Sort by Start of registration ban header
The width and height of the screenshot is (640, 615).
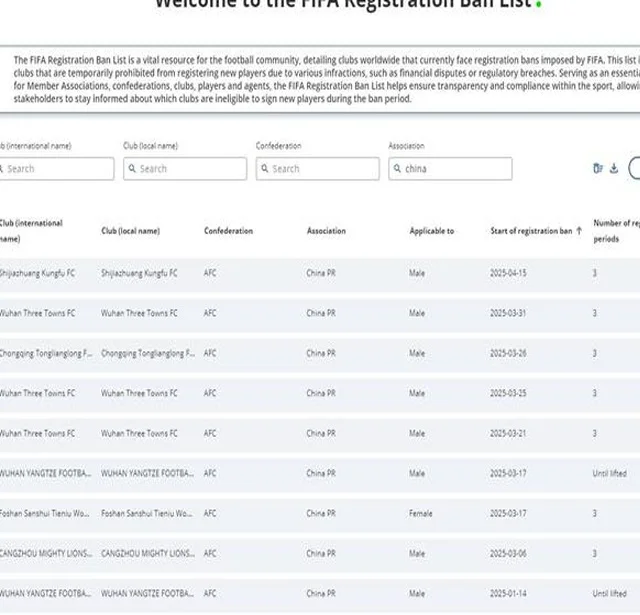click(x=531, y=231)
